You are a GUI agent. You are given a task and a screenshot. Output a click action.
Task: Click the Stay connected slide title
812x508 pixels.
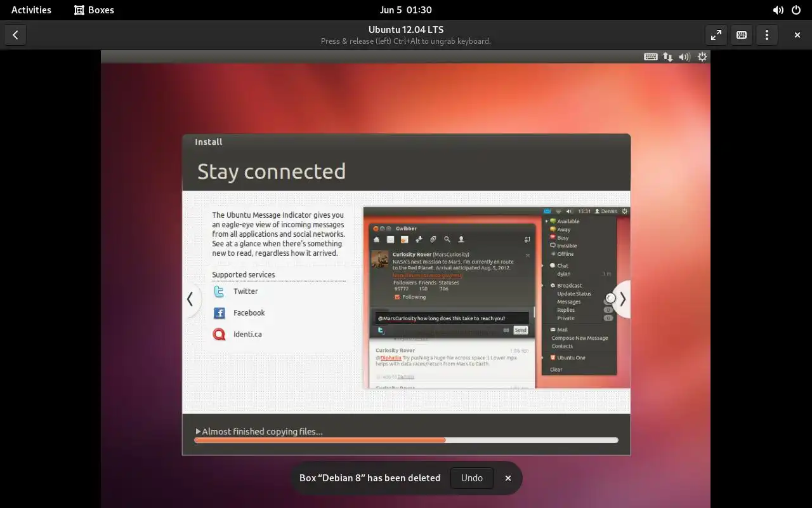(272, 171)
